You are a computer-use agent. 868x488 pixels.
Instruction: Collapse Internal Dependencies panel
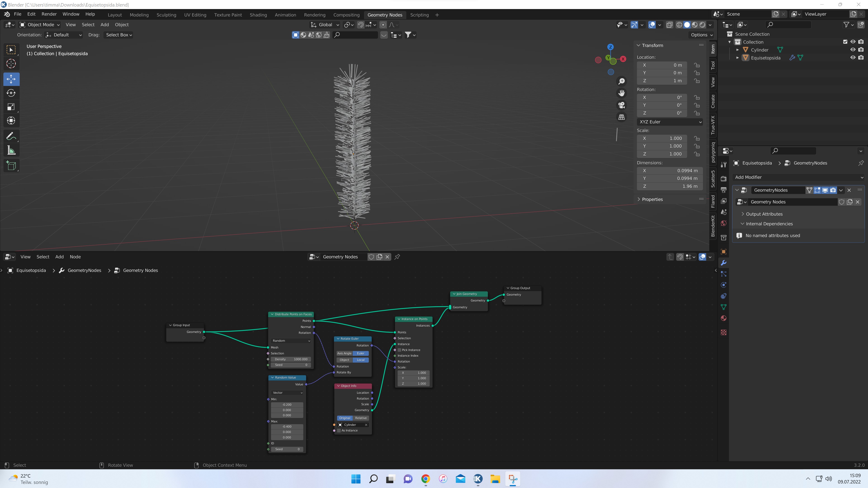click(769, 224)
